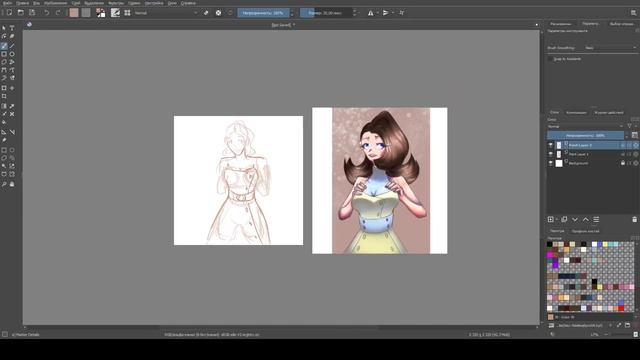Select the Contiguous Selection magic wand tool
The height and width of the screenshot is (360, 640).
point(4,166)
